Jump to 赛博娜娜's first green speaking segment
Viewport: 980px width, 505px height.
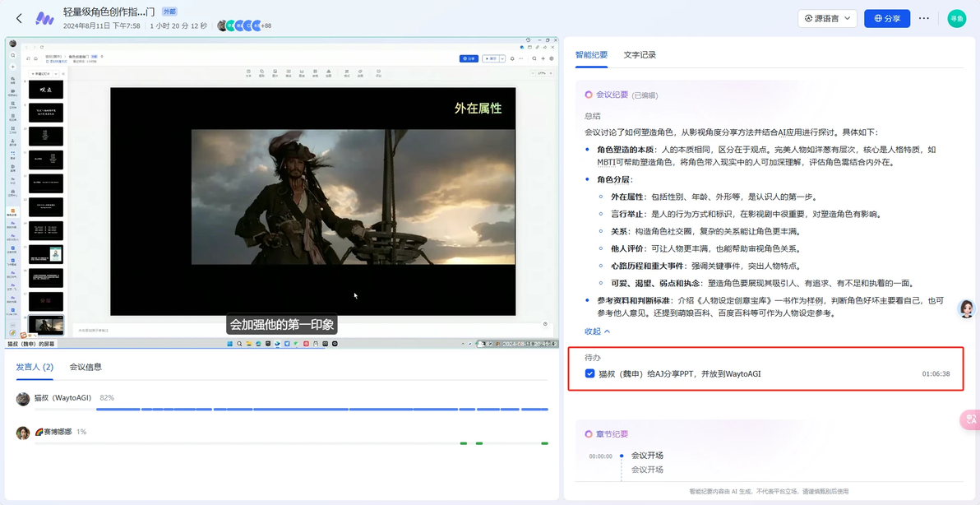point(464,443)
